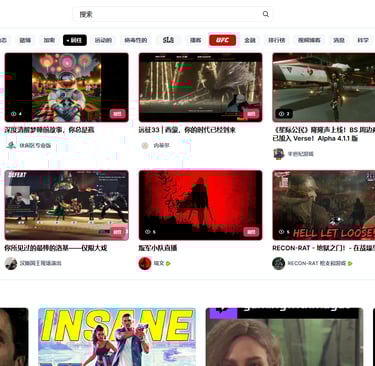Screen dimensions: 375x366
Task: Switch to the 病毒性的 category tab
Action: (136, 40)
